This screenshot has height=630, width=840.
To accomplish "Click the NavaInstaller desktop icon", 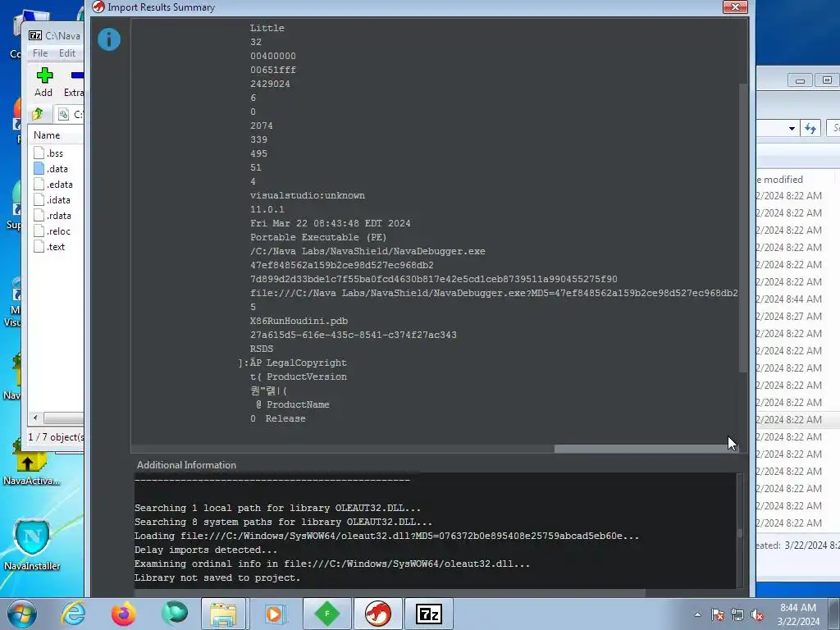I will (32, 546).
